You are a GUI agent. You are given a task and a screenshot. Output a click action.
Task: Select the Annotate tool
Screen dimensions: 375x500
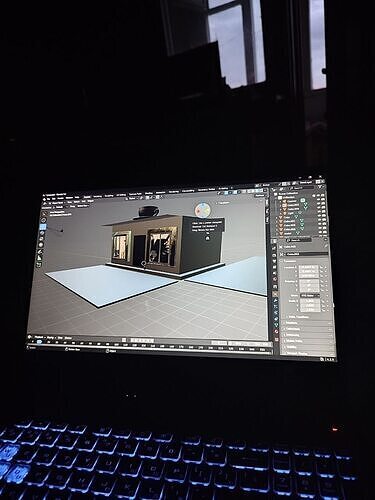[40, 252]
